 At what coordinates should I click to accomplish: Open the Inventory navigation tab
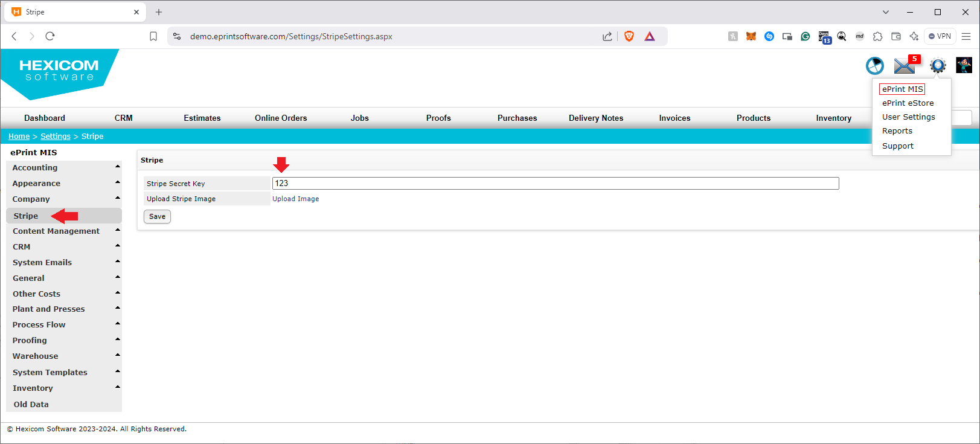coord(833,118)
